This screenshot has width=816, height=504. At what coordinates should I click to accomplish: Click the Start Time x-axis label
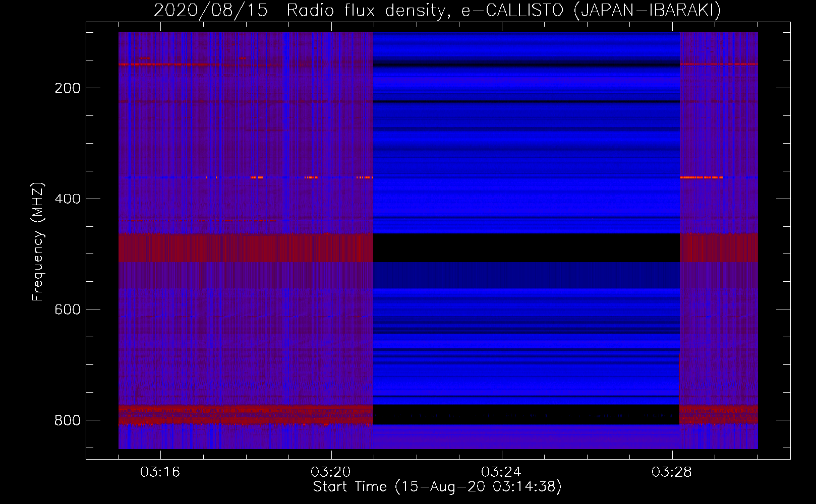pos(437,487)
